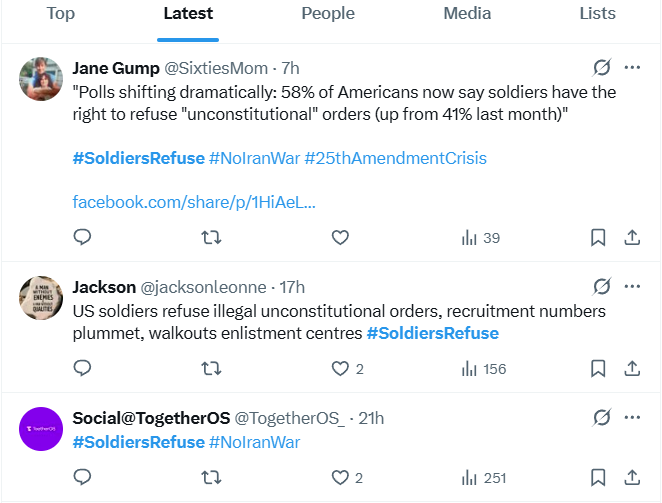Repost Jane Gump's poll tweet
This screenshot has width=662, height=503.
pos(211,238)
